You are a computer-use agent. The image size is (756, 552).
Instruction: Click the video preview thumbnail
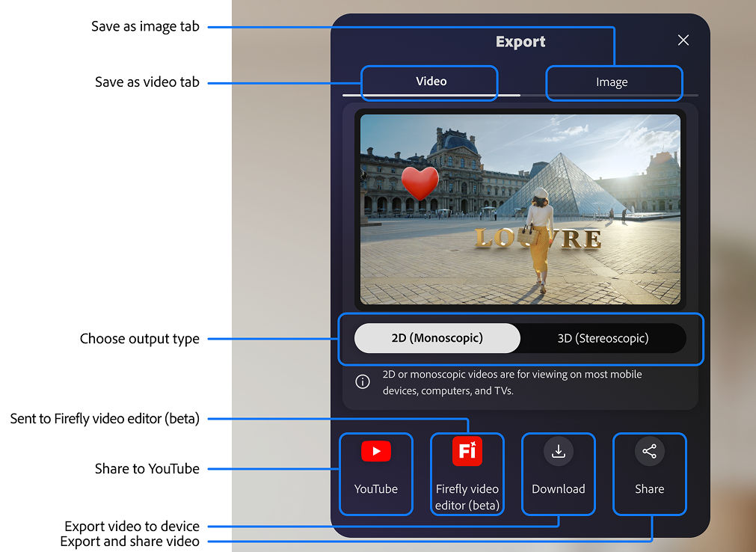coord(520,209)
